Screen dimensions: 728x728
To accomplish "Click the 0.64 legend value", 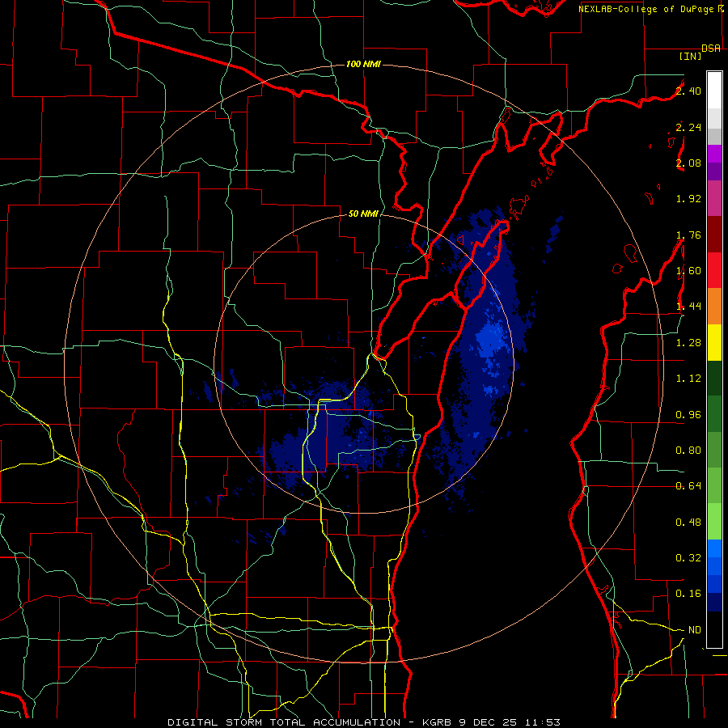I will (x=688, y=486).
